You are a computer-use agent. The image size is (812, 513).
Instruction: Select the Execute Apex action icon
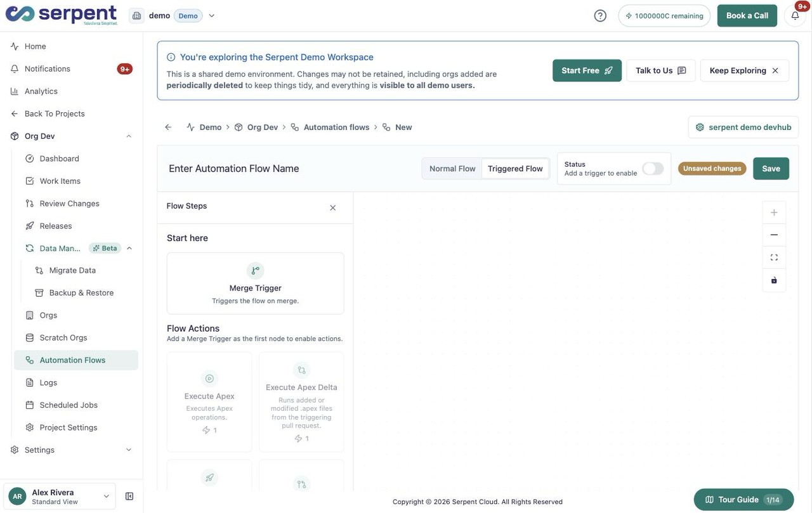(x=209, y=379)
